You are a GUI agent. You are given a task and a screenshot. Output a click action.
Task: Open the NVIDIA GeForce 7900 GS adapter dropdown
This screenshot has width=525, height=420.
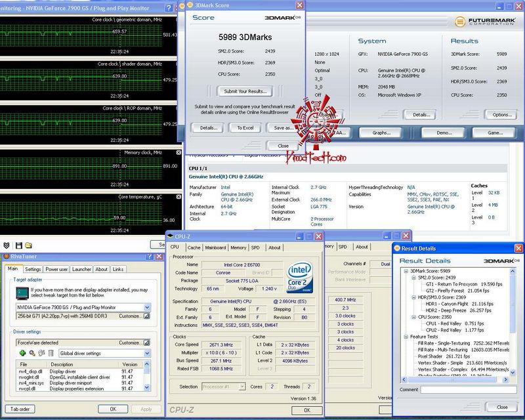[147, 307]
